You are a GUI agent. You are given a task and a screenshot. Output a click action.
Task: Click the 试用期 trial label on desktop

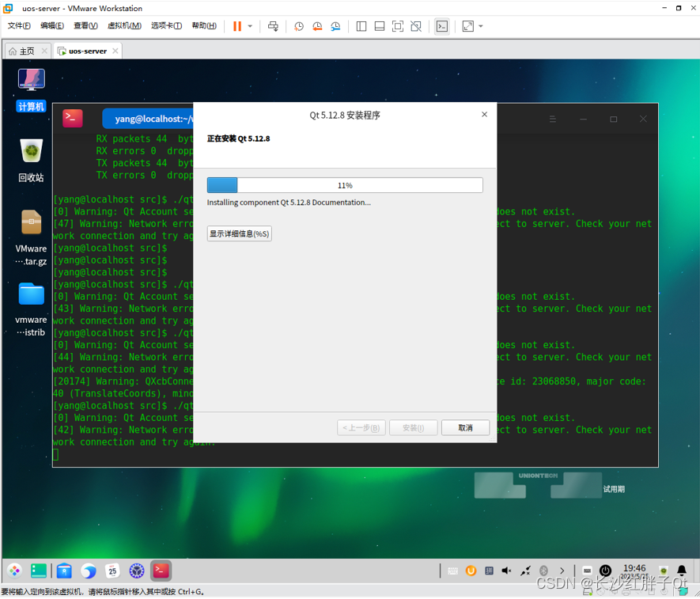(x=614, y=489)
